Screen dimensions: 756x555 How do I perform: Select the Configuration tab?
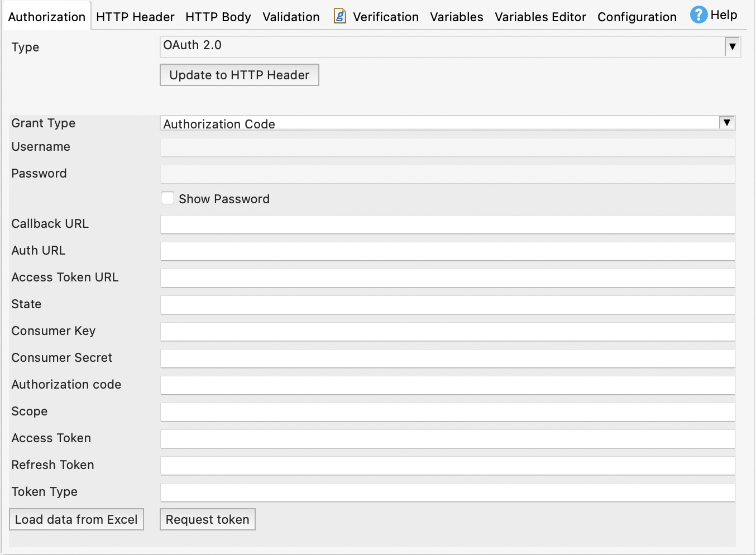[x=637, y=17]
